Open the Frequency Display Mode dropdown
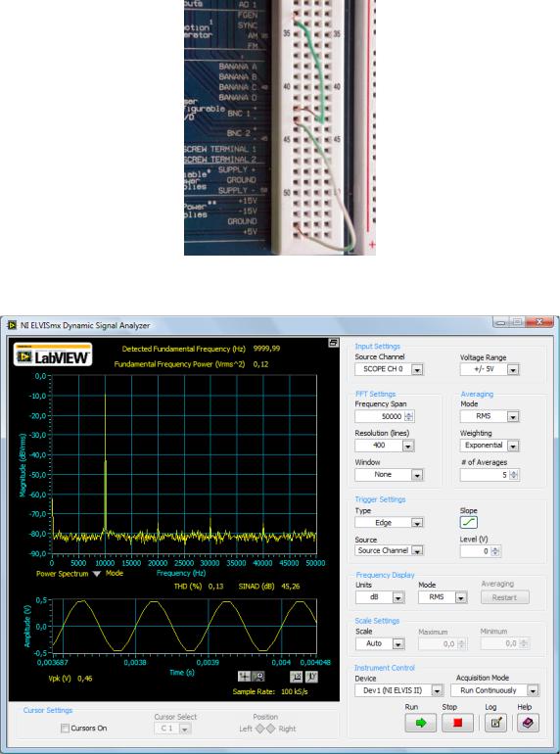Image resolution: width=560 pixels, height=754 pixels. (x=461, y=597)
